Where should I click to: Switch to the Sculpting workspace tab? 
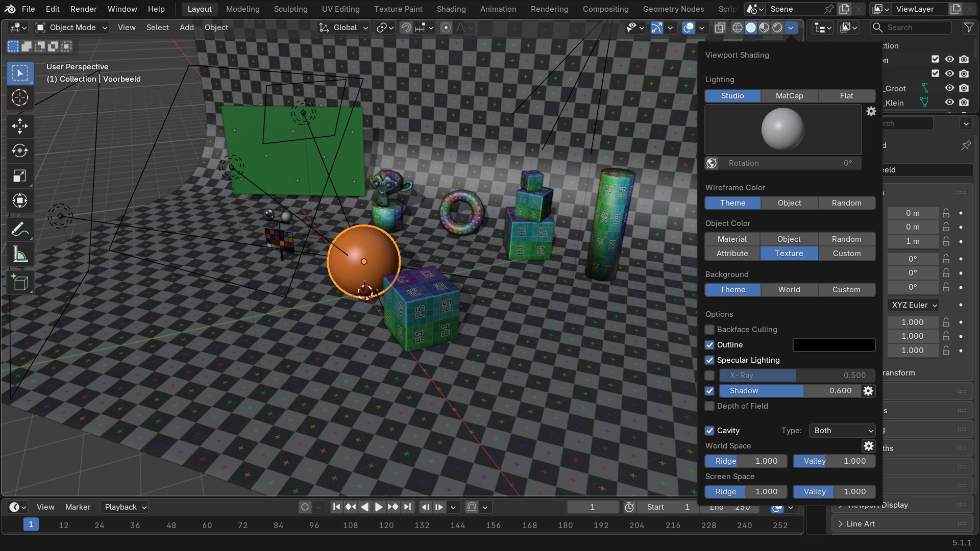(x=290, y=9)
